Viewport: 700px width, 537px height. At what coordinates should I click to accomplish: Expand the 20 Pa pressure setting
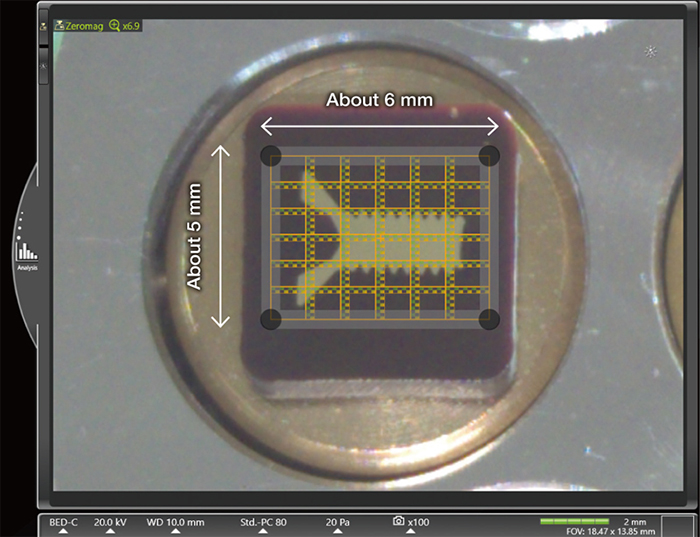point(337,524)
